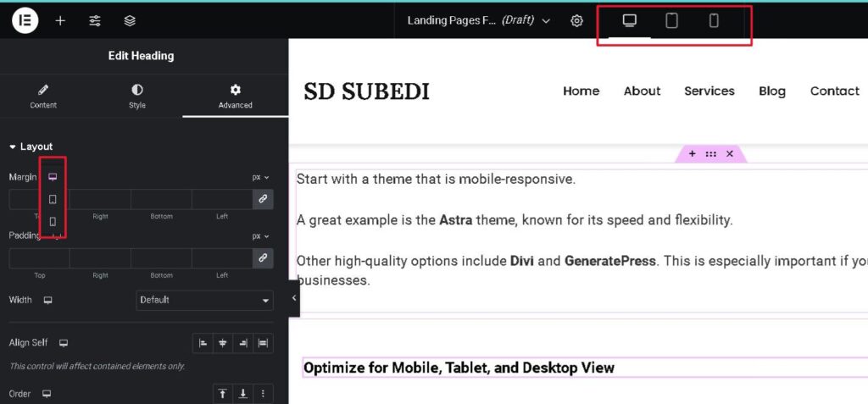Image resolution: width=868 pixels, height=404 pixels.
Task: Toggle linked values for Padding
Action: click(263, 257)
